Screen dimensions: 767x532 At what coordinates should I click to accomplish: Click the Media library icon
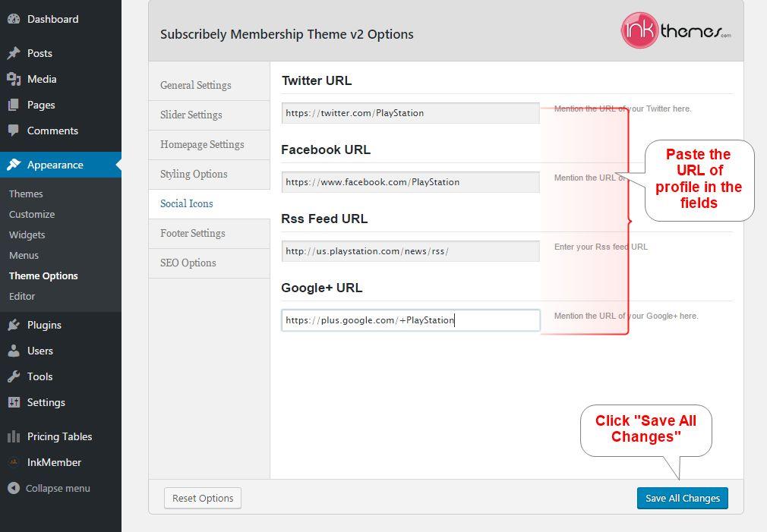click(x=14, y=79)
